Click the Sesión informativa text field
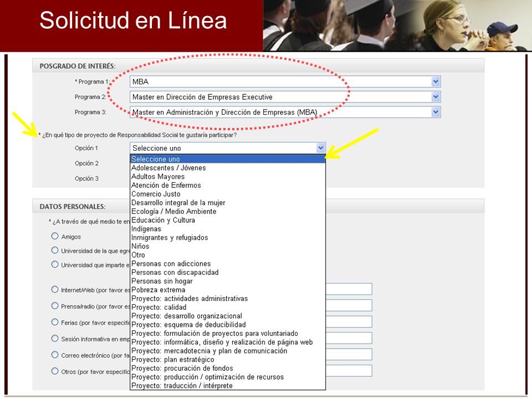 (349, 338)
